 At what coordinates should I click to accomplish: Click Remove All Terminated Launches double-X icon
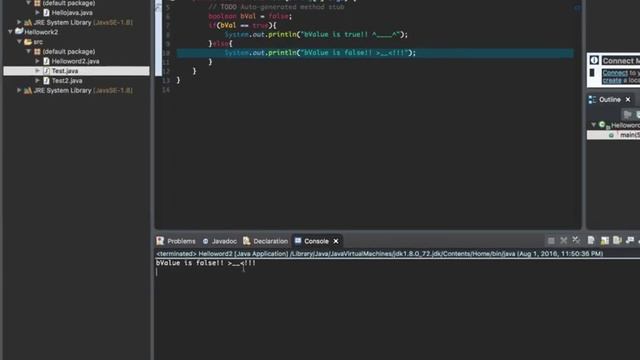pos(576,240)
